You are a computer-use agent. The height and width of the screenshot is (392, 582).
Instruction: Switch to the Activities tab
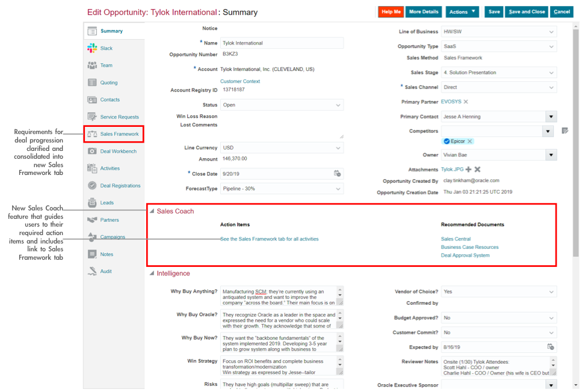[x=114, y=168]
